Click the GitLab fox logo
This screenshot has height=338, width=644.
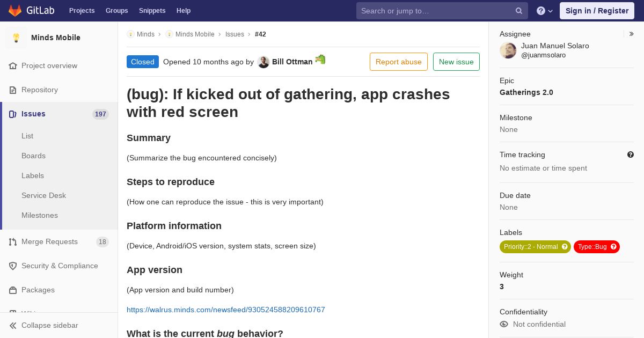[x=15, y=11]
